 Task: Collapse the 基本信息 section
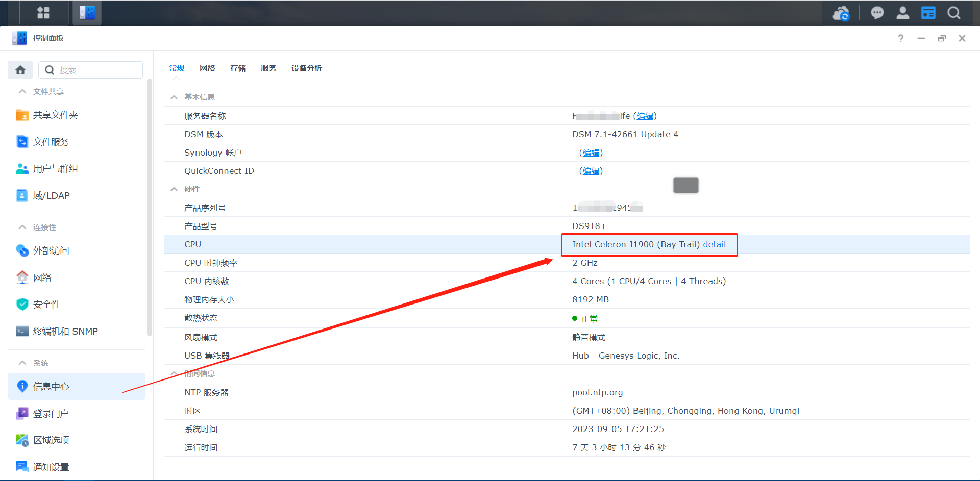(174, 97)
